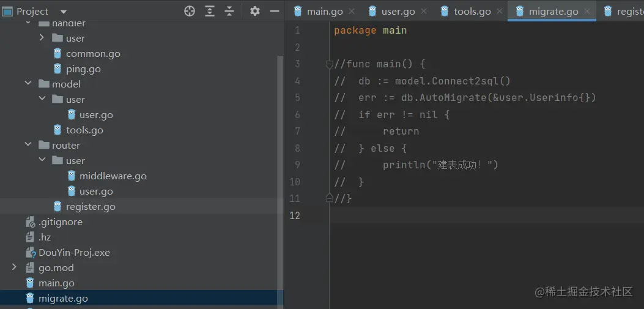Click the folder icon of the router directory
Image resolution: width=644 pixels, height=309 pixels.
(43, 145)
